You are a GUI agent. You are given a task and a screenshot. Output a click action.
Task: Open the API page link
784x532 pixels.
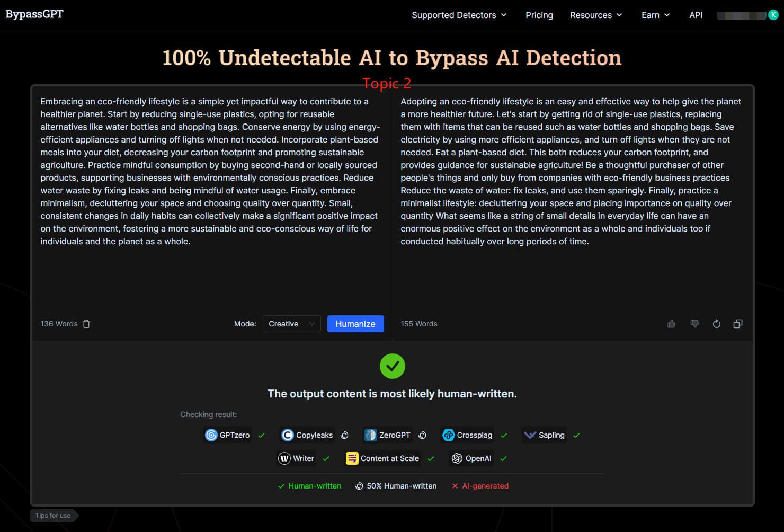(x=696, y=15)
